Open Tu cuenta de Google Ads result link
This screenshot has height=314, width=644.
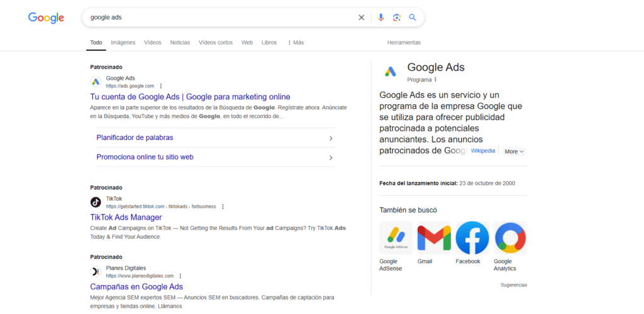190,97
